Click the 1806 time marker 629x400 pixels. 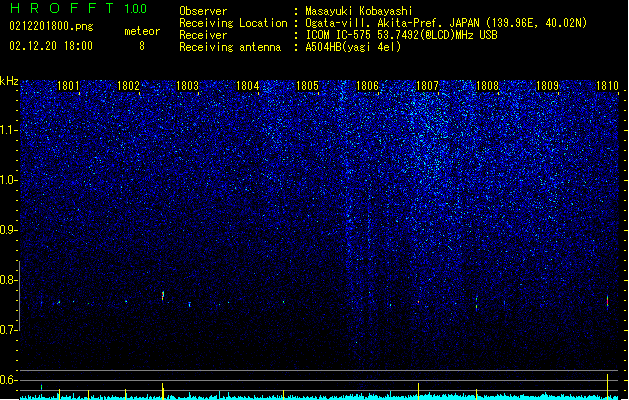pyautogui.click(x=367, y=86)
